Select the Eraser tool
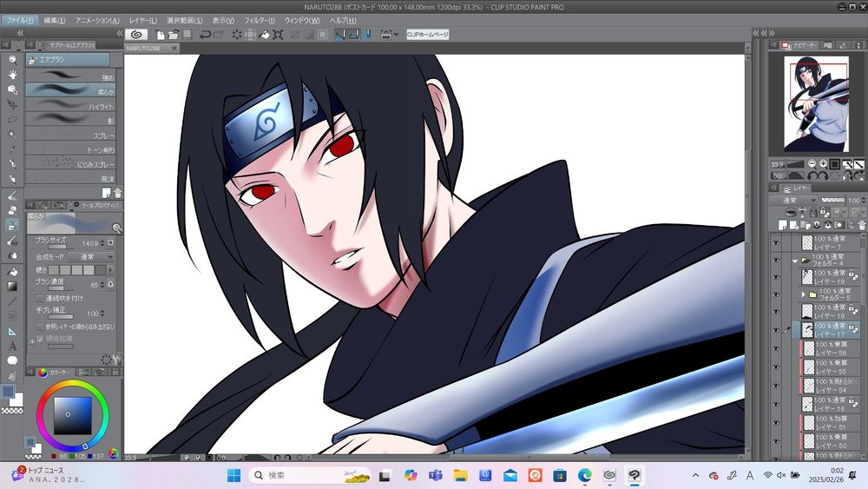Image resolution: width=868 pixels, height=489 pixels. (x=12, y=210)
